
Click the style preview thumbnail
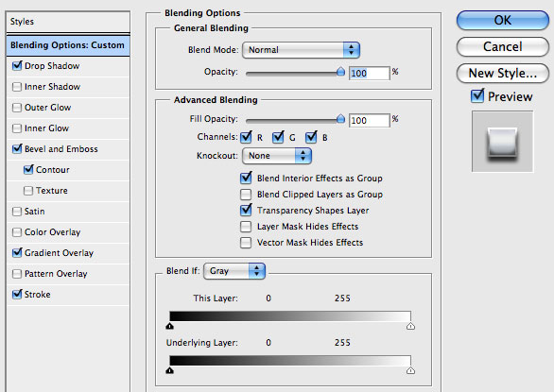click(502, 142)
